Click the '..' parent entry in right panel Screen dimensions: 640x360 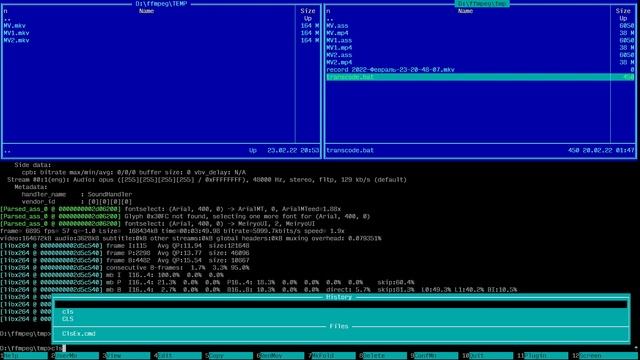[330, 19]
